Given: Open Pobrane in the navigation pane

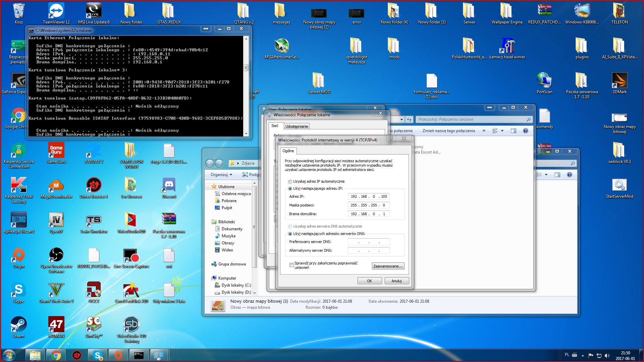Looking at the screenshot, I should (x=229, y=201).
